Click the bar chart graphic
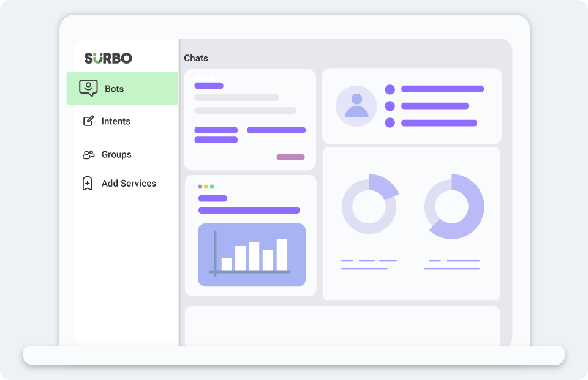The height and width of the screenshot is (380, 588). coord(251,255)
